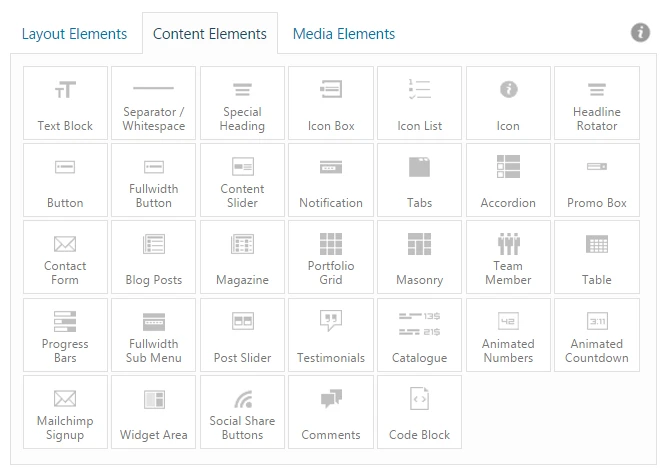Add an Accordion element

click(508, 180)
